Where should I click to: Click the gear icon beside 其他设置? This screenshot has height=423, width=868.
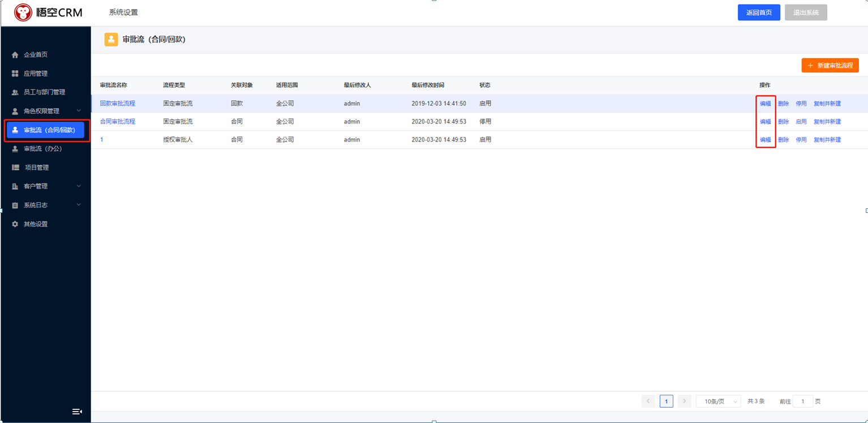[15, 224]
